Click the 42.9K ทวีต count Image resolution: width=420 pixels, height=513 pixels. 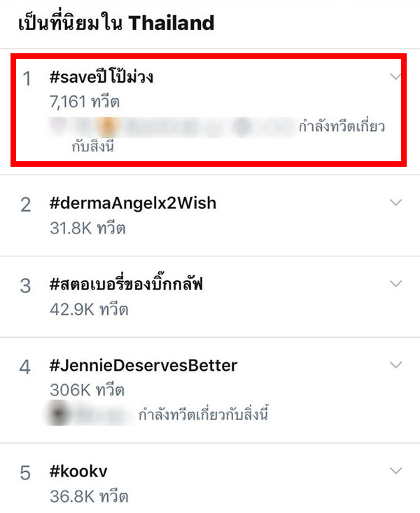coord(87,309)
